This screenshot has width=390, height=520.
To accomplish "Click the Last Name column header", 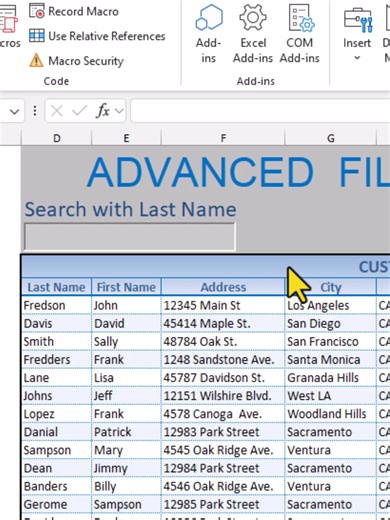I will click(56, 287).
